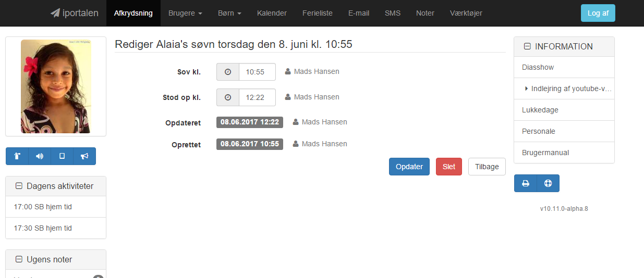Viewport: 644px width, 278px height.
Task: Open the Kalender page
Action: [272, 13]
